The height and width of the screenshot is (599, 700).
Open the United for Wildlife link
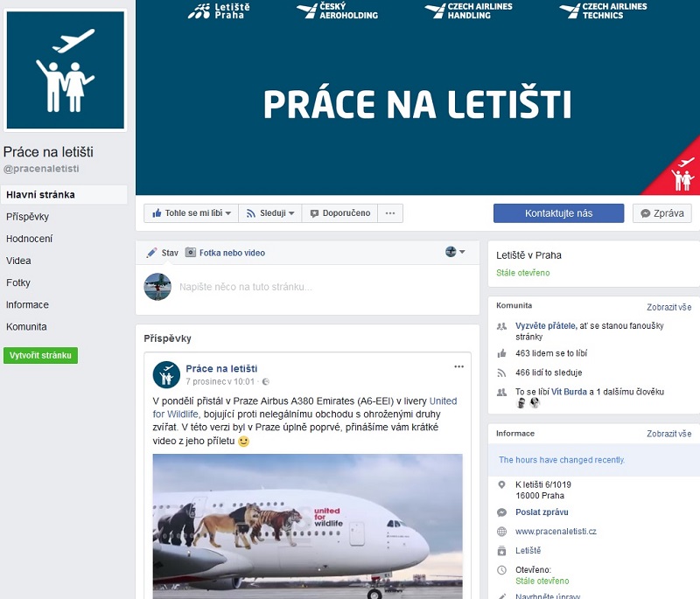[304, 407]
